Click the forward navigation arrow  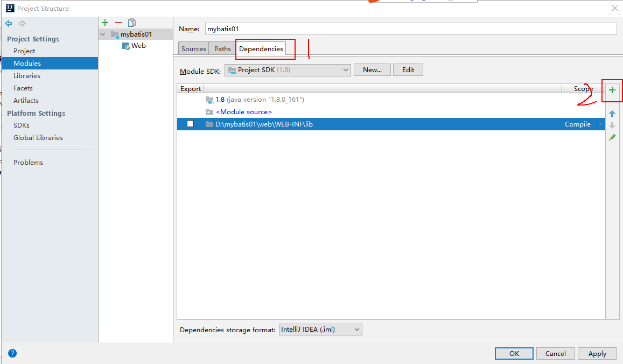(22, 24)
